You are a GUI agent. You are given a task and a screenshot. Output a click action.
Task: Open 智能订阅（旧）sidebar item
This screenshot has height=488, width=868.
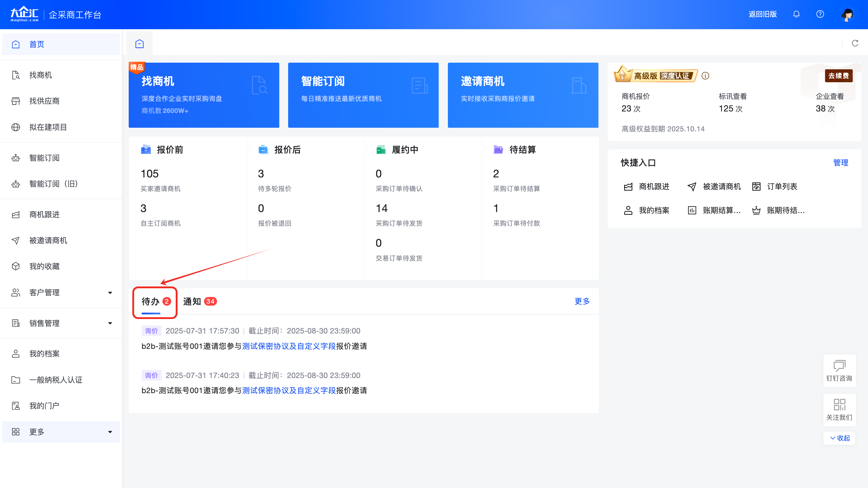coord(61,184)
